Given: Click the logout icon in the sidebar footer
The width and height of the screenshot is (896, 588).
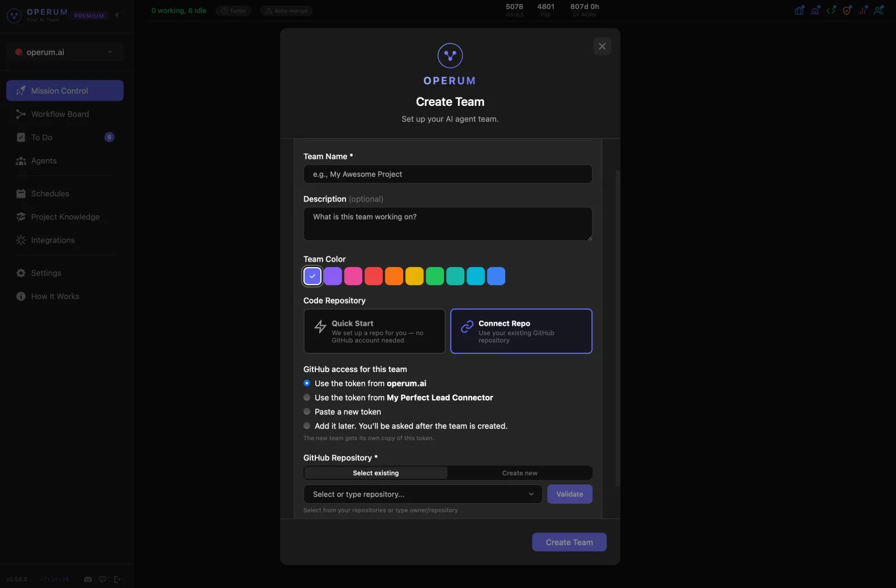Looking at the screenshot, I should (x=117, y=580).
